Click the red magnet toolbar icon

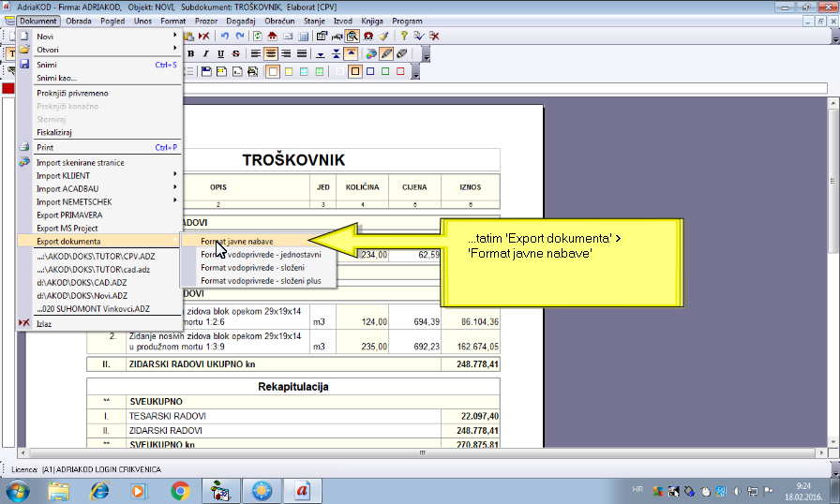coord(368,36)
